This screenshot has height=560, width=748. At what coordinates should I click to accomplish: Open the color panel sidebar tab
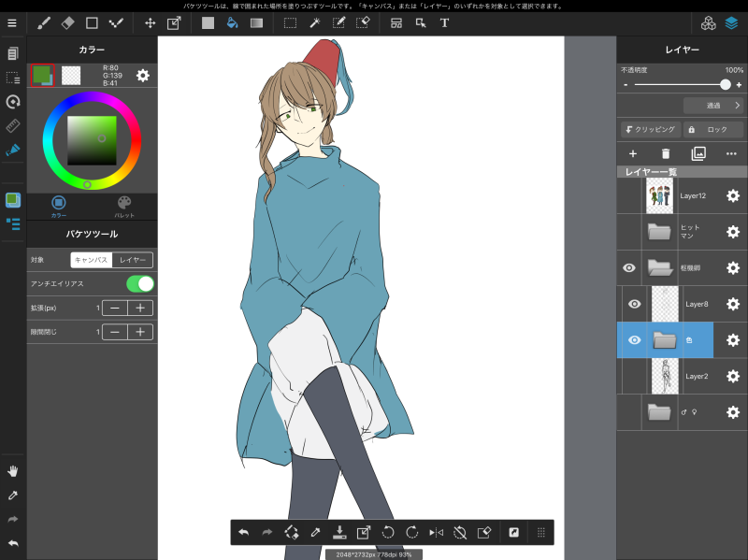(13, 200)
